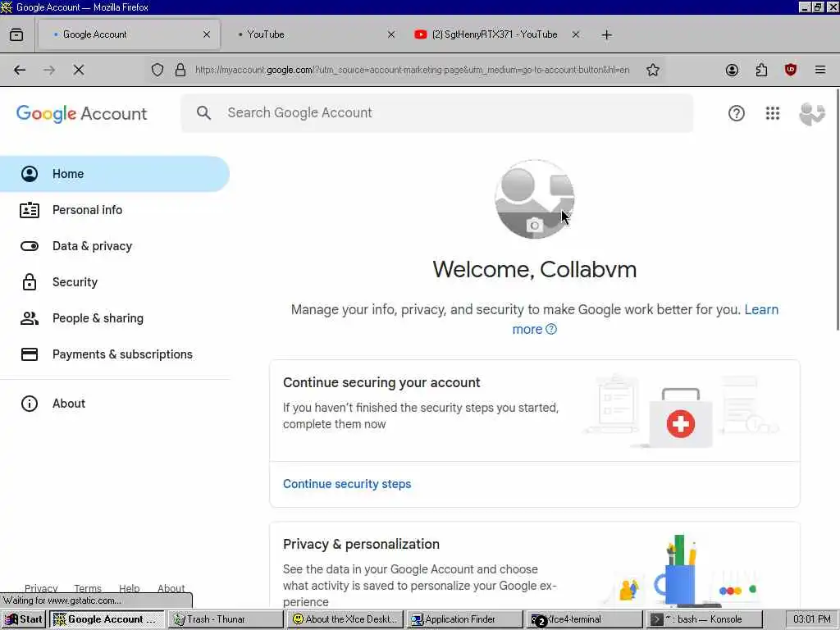Viewport: 840px width, 630px height.
Task: Bookmark this page with the star icon
Action: click(652, 70)
